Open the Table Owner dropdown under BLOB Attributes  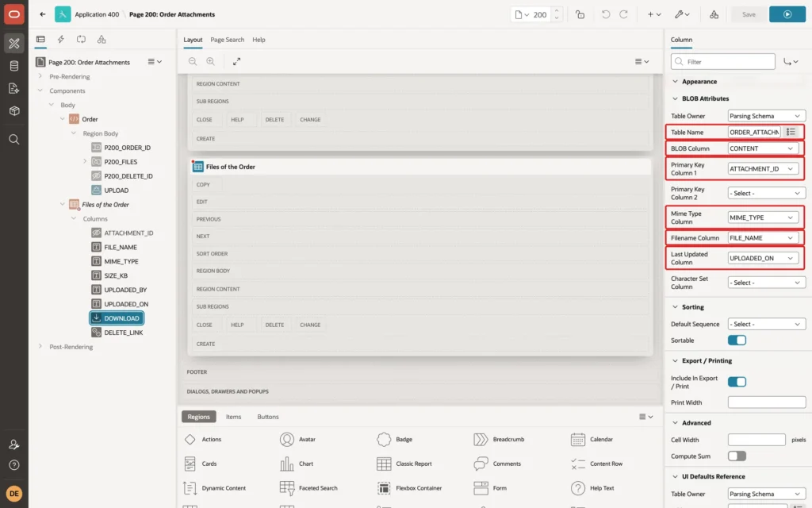(x=767, y=116)
